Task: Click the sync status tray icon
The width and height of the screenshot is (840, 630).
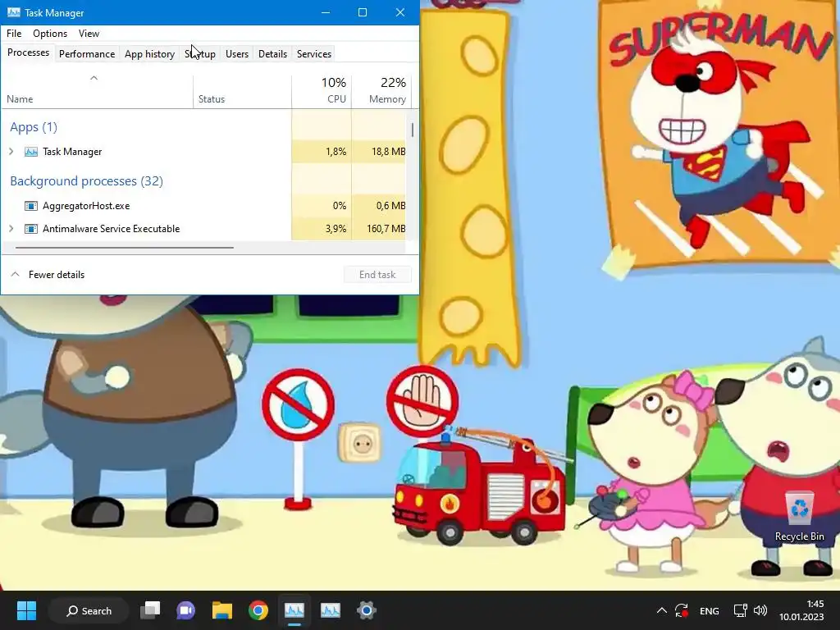Action: coord(682,610)
